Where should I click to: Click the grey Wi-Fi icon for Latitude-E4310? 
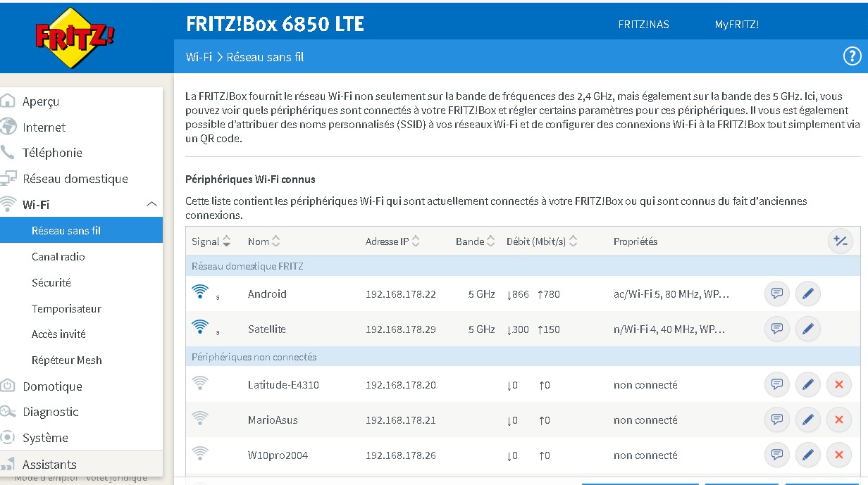(x=200, y=383)
